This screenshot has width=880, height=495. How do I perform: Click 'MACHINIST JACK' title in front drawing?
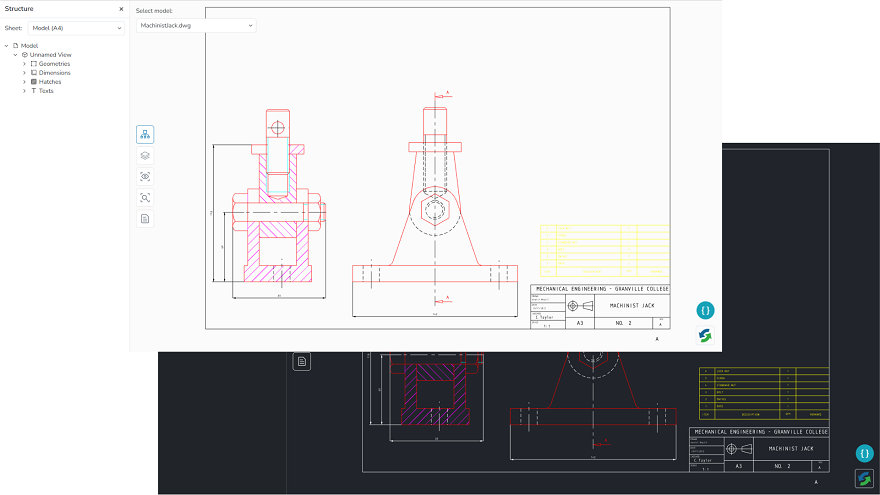pyautogui.click(x=632, y=306)
